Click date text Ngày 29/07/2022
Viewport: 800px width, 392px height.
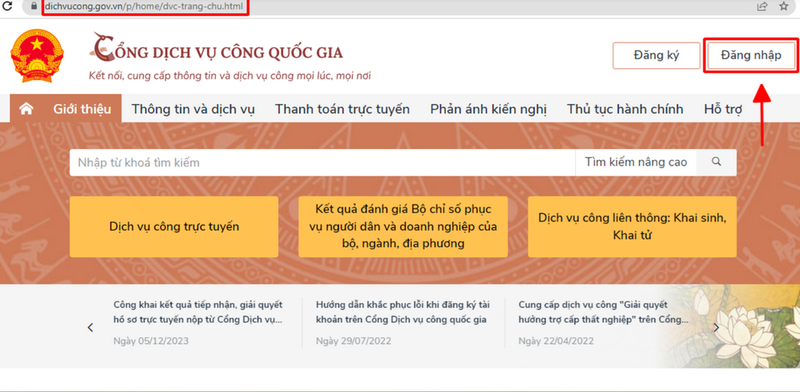pyautogui.click(x=353, y=341)
